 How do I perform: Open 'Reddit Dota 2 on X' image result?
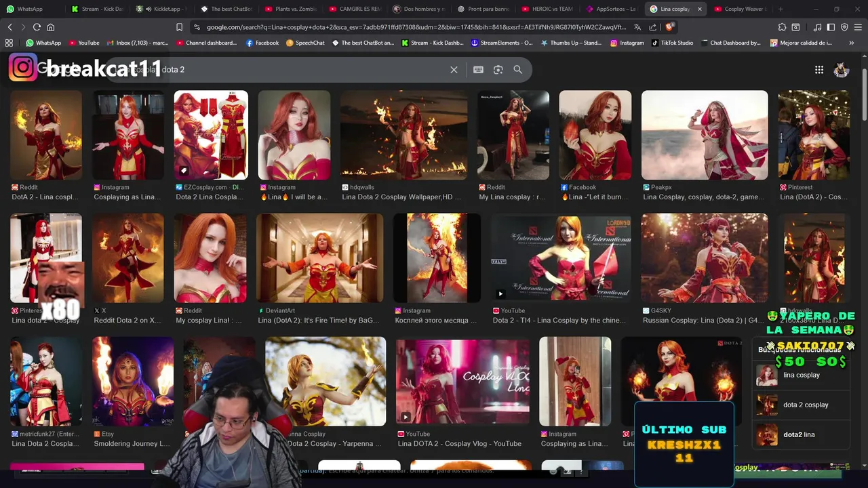(x=127, y=258)
